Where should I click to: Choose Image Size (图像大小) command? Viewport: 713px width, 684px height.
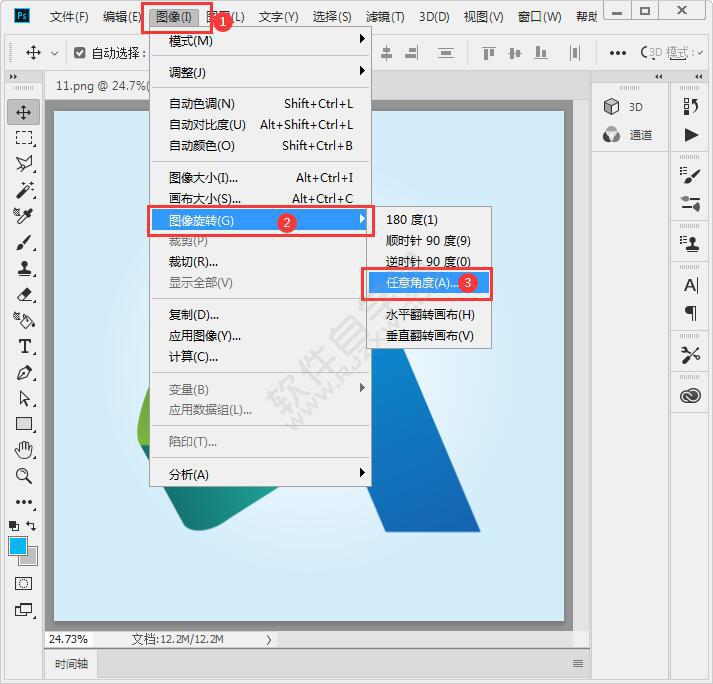click(261, 177)
